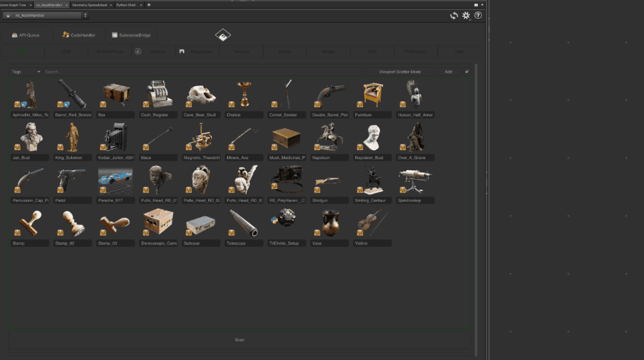Toggle Viewport Scatter Mode
Viewport: 644px width, 360px height.
399,72
